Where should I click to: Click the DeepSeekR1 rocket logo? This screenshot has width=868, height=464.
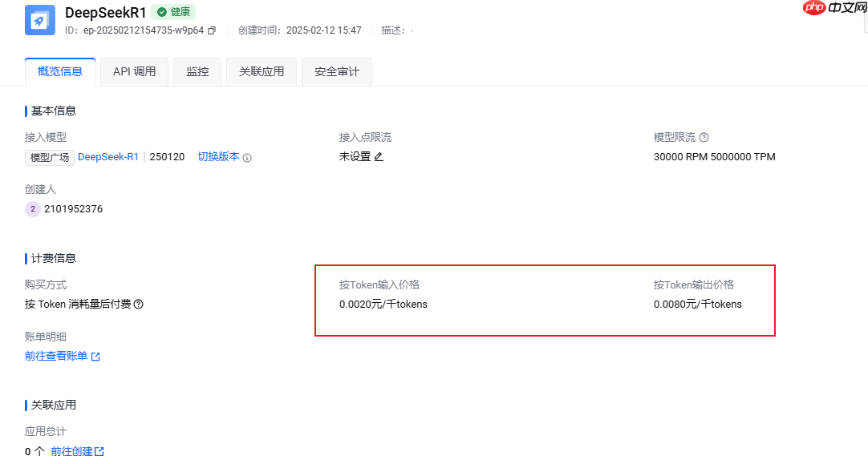tap(39, 19)
